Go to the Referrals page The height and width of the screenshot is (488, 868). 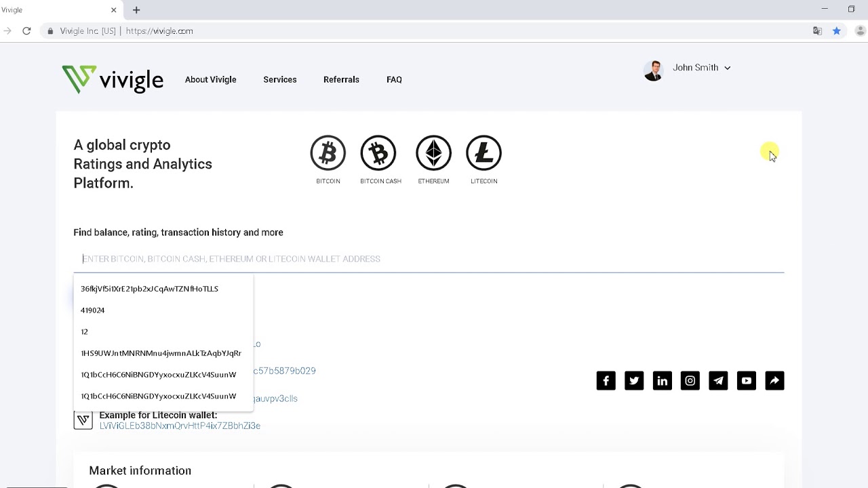click(x=341, y=79)
